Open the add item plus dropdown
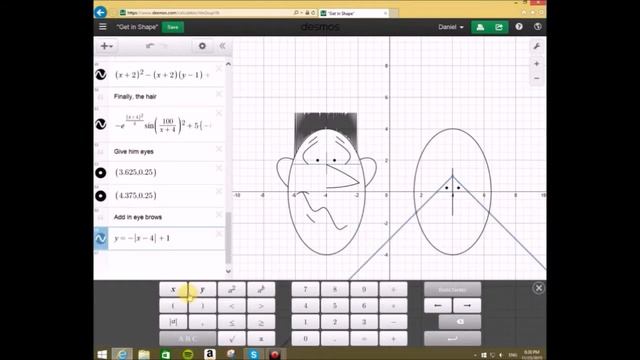Image resolution: width=640 pixels, height=360 pixels. (106, 46)
